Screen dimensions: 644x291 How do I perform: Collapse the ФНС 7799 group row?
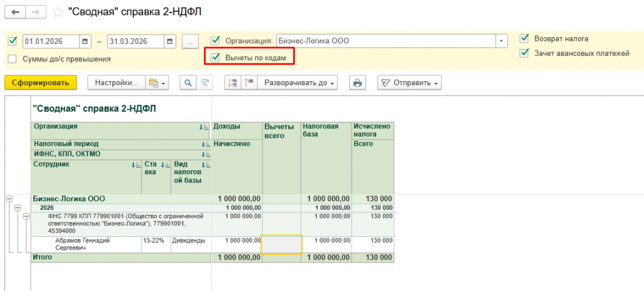click(26, 216)
